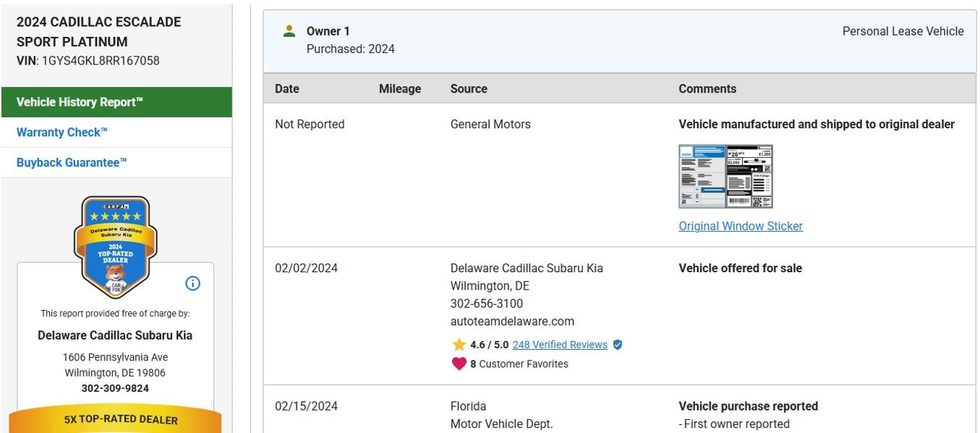Click the sidebar phone number 302-309-9824
Screen dimensions: 980x433
point(115,389)
